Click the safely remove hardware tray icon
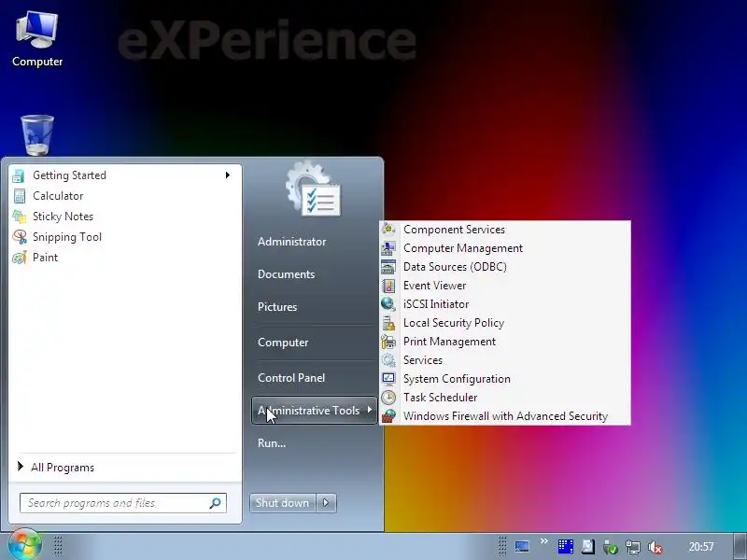 click(611, 547)
